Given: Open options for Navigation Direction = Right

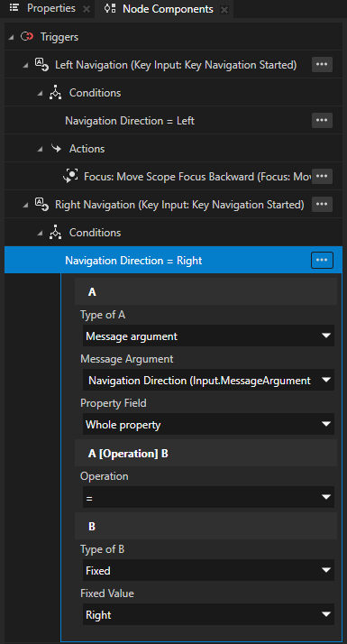Looking at the screenshot, I should (x=322, y=260).
